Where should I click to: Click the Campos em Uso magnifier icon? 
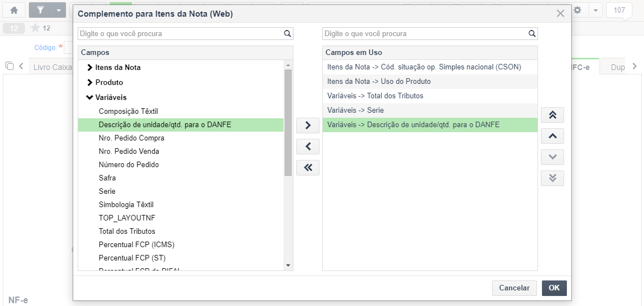532,34
